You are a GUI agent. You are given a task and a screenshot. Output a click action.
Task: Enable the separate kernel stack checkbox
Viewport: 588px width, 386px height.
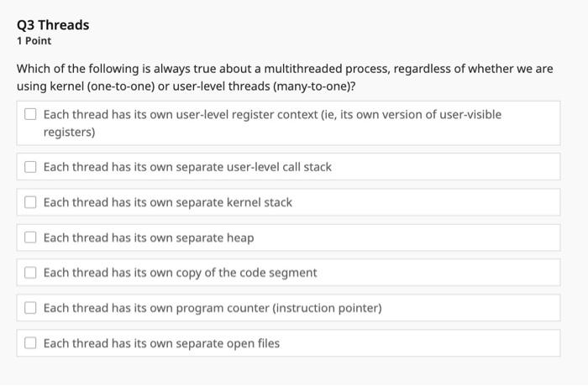pyautogui.click(x=30, y=202)
